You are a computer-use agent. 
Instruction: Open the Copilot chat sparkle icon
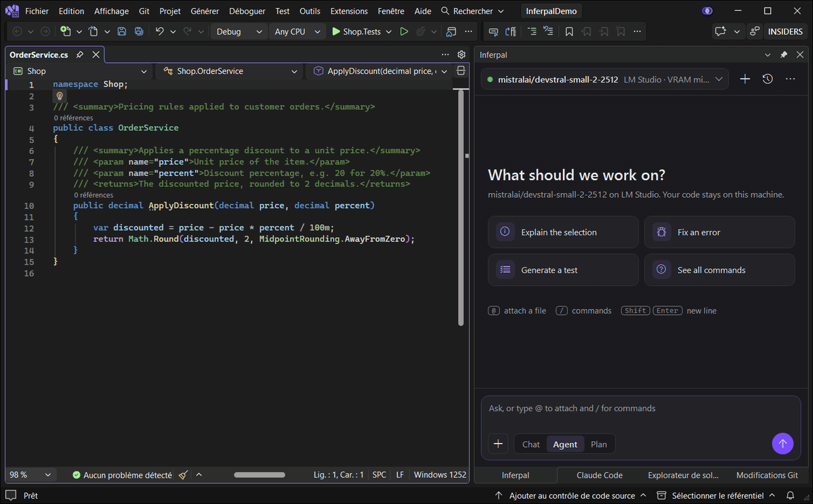click(720, 31)
